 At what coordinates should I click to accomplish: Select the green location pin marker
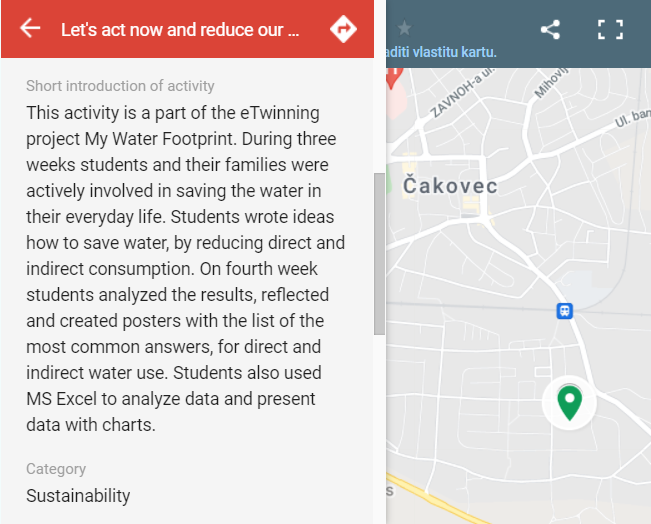point(570,402)
